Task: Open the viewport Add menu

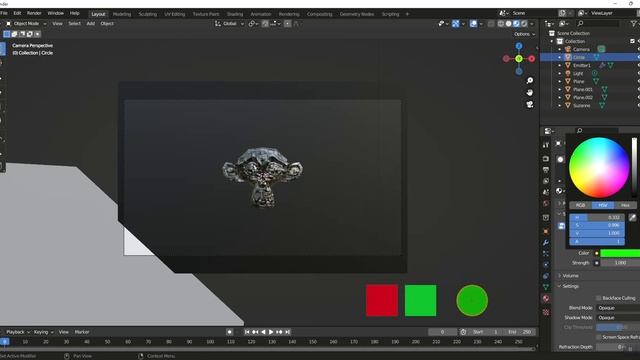Action: tap(91, 24)
